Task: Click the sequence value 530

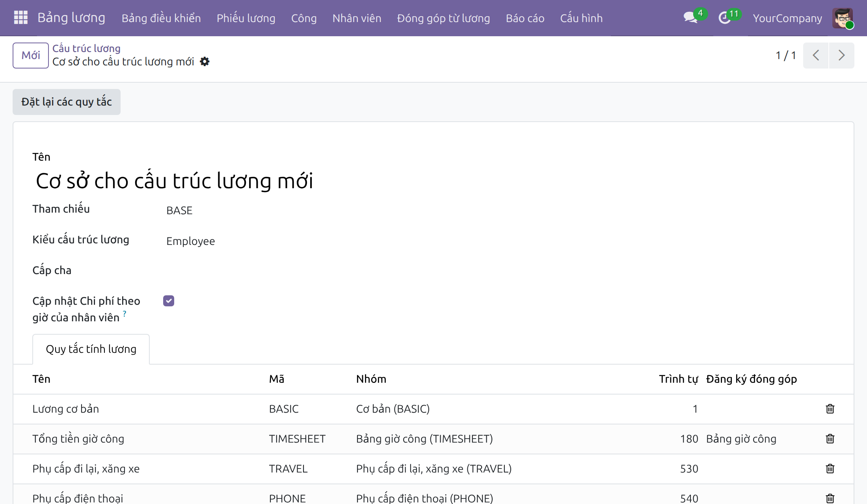Action: coord(689,469)
